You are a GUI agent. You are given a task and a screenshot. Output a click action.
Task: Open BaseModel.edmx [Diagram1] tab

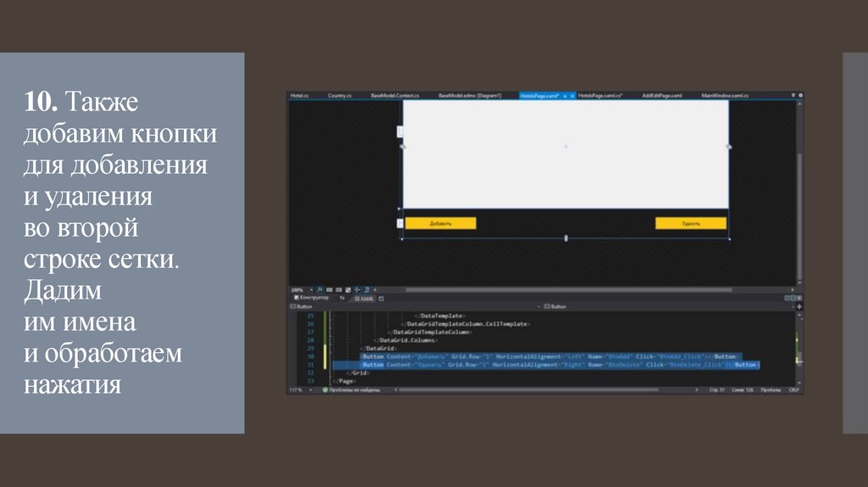(x=470, y=96)
